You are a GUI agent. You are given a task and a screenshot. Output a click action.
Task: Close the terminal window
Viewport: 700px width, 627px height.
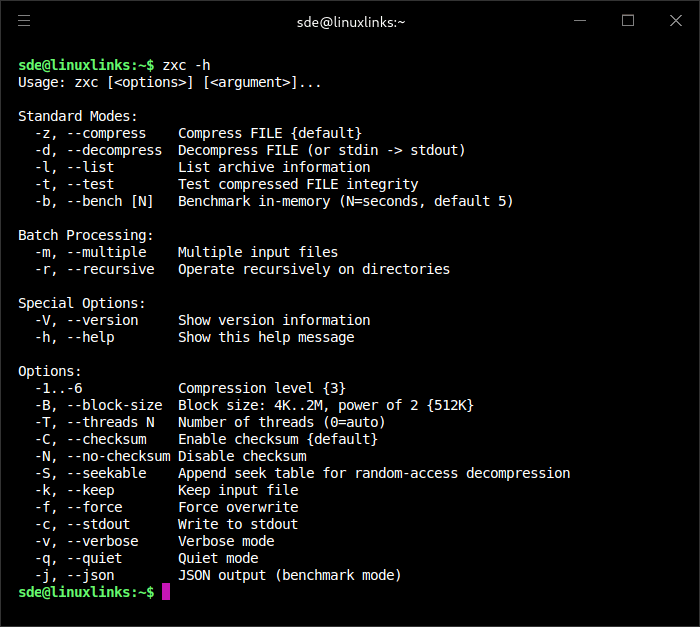coord(676,21)
